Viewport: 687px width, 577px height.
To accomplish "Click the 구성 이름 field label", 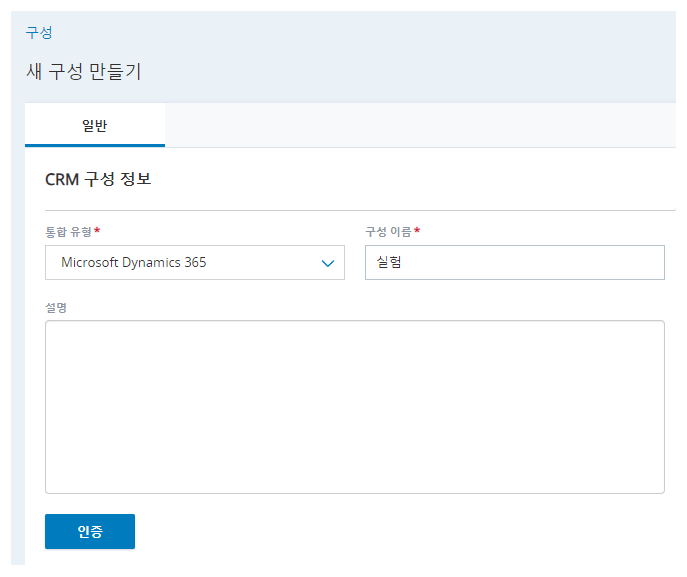I will tap(388, 232).
